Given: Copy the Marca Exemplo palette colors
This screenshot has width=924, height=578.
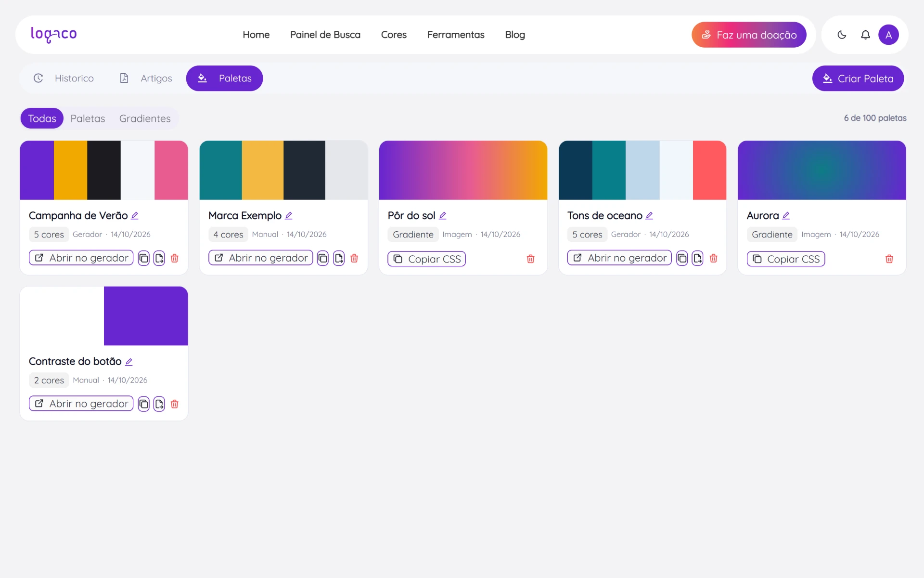Looking at the screenshot, I should tap(323, 258).
